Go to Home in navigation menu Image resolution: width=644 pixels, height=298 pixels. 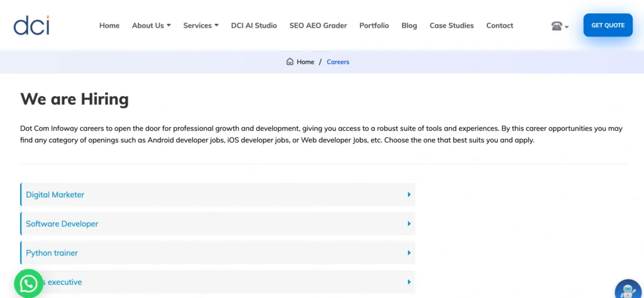point(109,25)
